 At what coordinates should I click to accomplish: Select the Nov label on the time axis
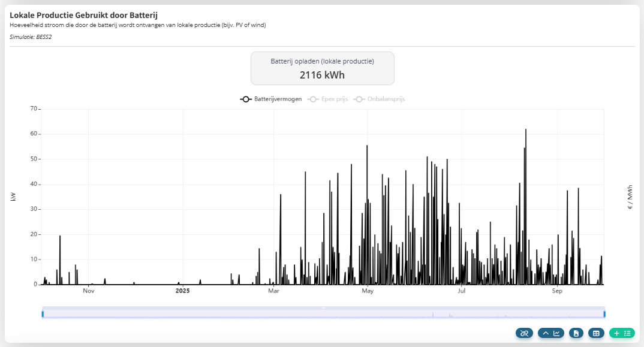pyautogui.click(x=89, y=291)
